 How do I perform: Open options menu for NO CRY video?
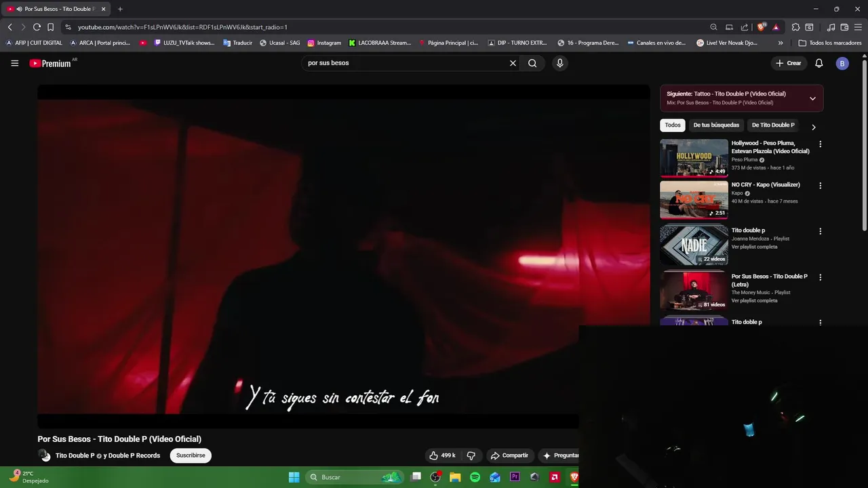tap(820, 186)
